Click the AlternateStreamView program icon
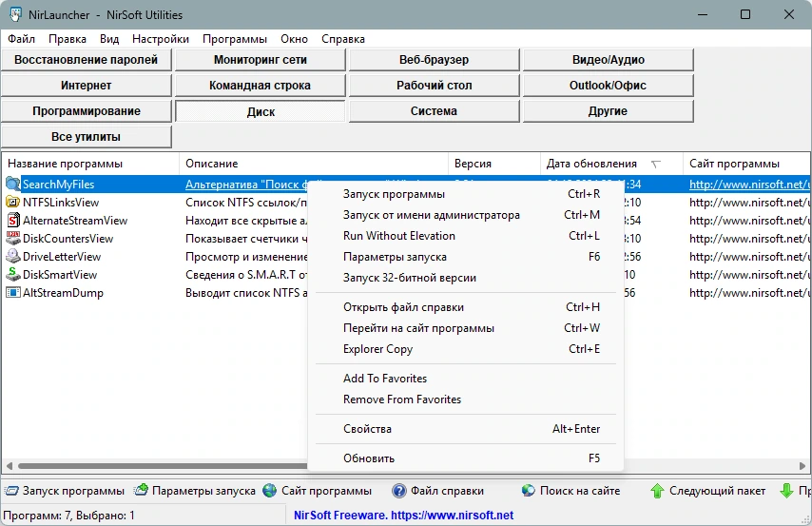This screenshot has height=526, width=812. click(x=13, y=221)
